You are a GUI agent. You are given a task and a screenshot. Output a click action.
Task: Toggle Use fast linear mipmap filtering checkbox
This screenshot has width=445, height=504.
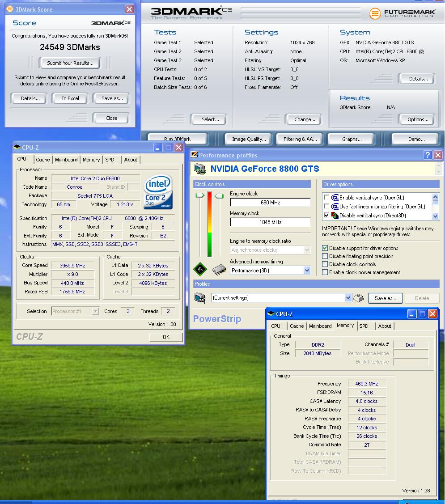[326, 206]
